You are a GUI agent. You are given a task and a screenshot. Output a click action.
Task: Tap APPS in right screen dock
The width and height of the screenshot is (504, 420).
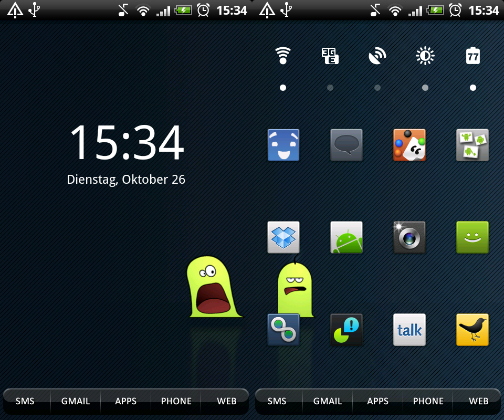pos(377,401)
